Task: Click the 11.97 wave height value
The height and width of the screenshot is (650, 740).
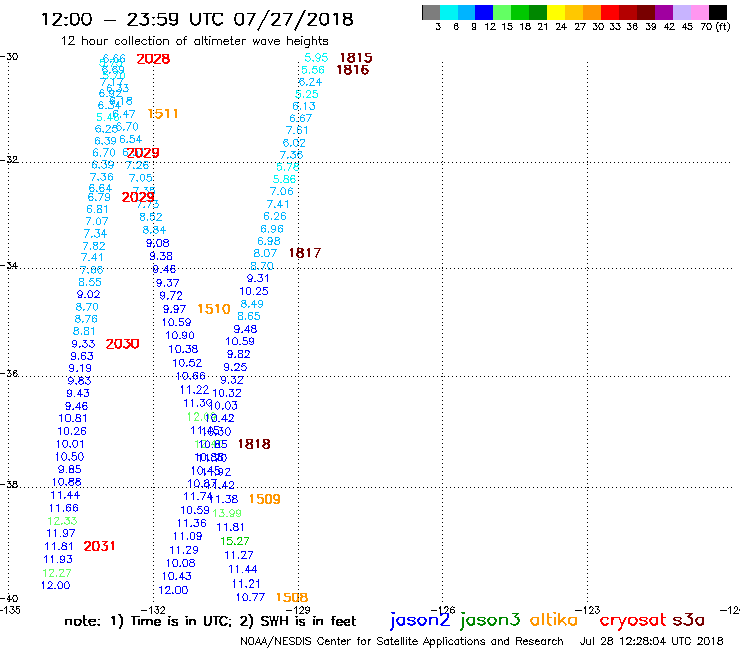Action: pos(61,533)
